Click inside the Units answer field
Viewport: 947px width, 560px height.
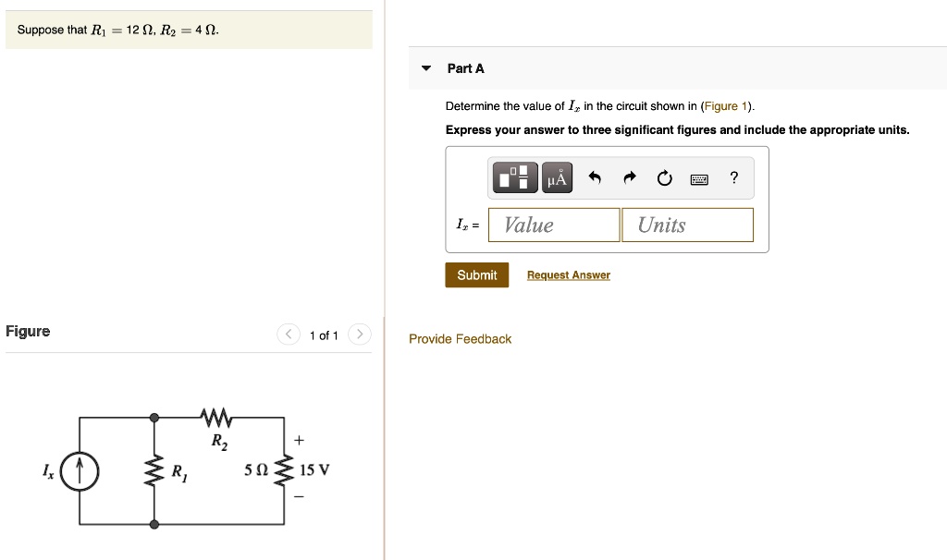(x=687, y=225)
